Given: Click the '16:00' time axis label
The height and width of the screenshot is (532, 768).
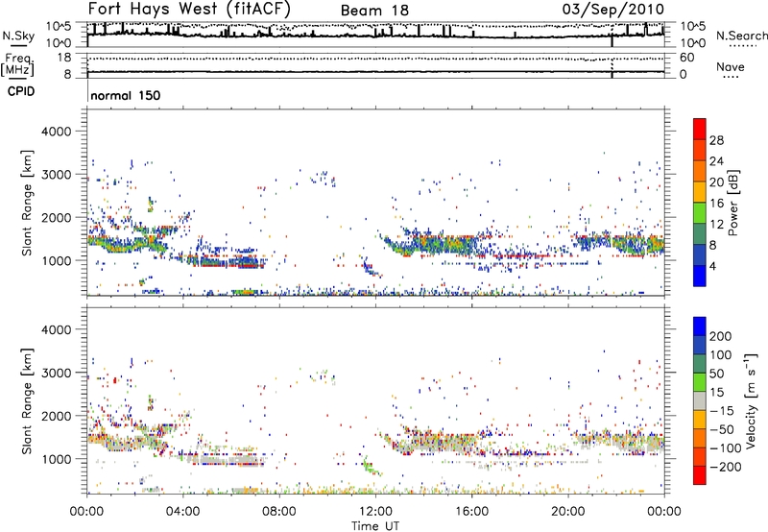Looking at the screenshot, I should (x=471, y=512).
